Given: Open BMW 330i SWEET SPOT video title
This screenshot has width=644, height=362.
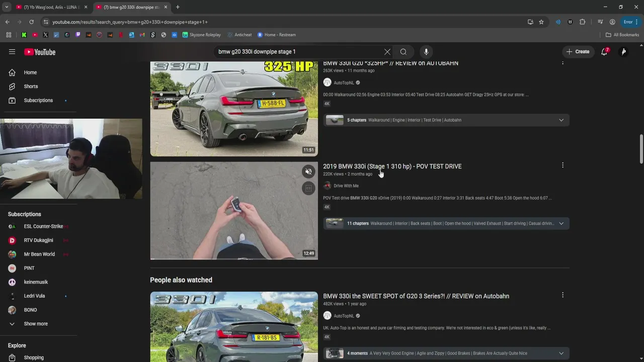Looking at the screenshot, I should pyautogui.click(x=416, y=296).
